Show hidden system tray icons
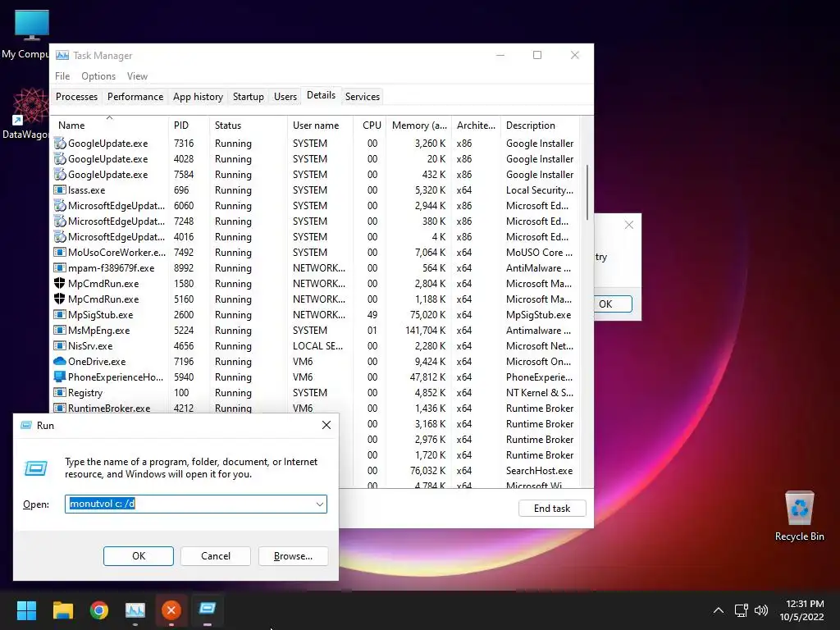 [x=719, y=610]
